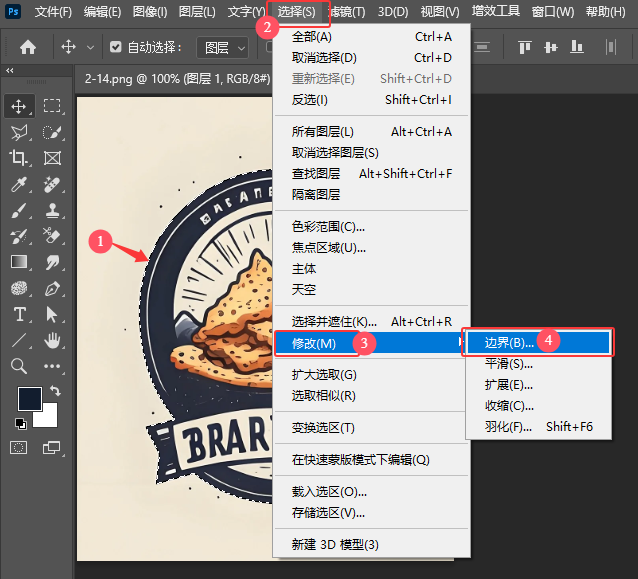Select the Move tool in the toolbox
The height and width of the screenshot is (579, 638).
19,106
